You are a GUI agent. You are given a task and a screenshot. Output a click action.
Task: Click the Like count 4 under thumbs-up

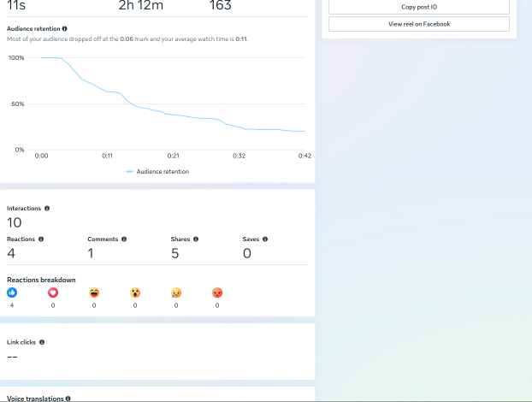pos(12,305)
